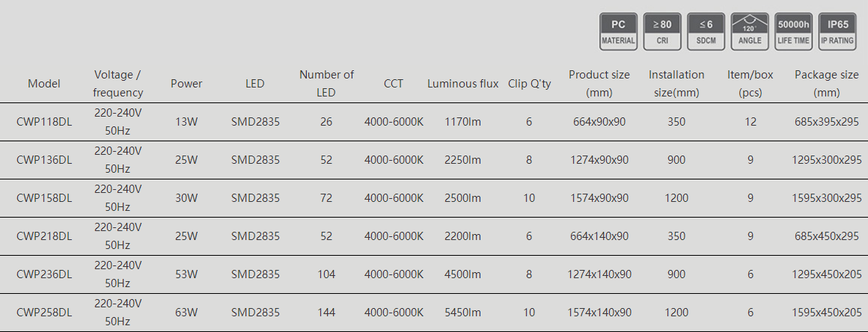Click the SDCM ≤6 badge icon
Screen dimensions: 868x332
pos(706,31)
